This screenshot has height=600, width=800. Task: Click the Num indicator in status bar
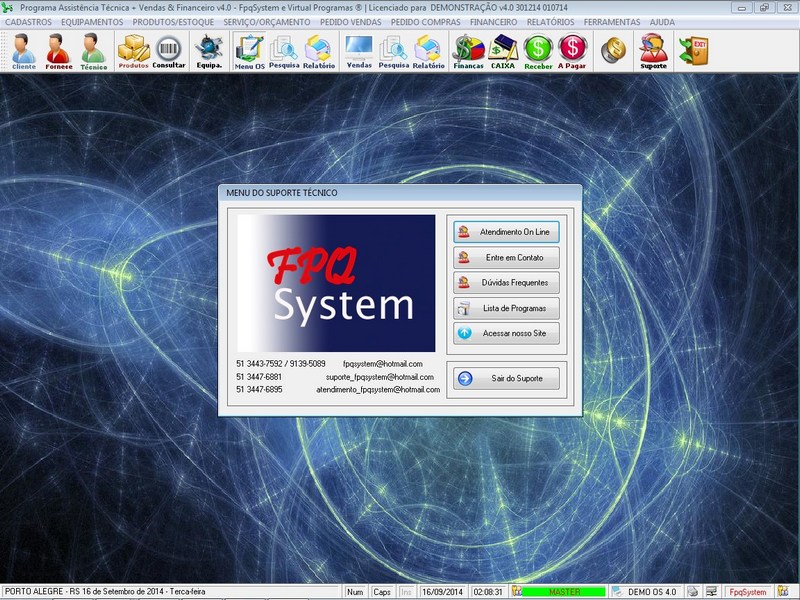(355, 592)
